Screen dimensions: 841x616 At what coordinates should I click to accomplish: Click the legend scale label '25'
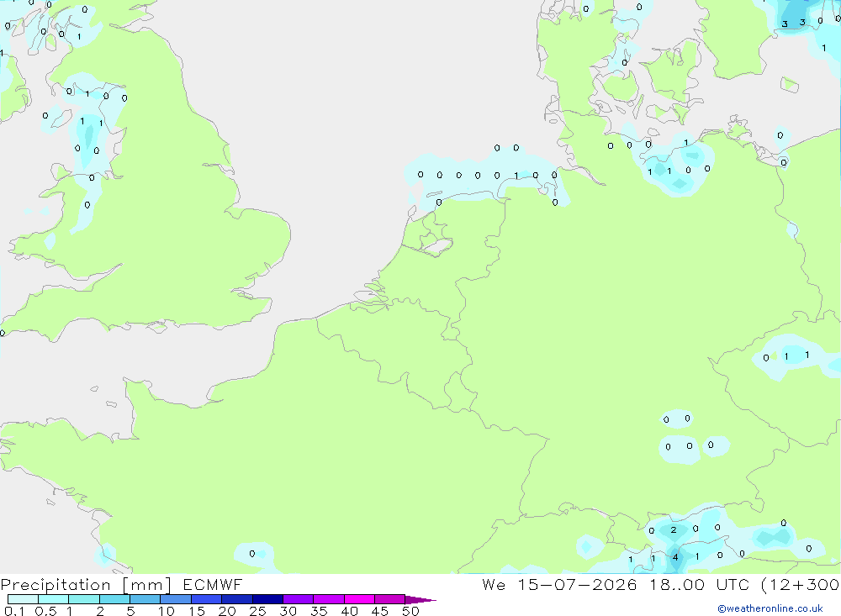(257, 611)
